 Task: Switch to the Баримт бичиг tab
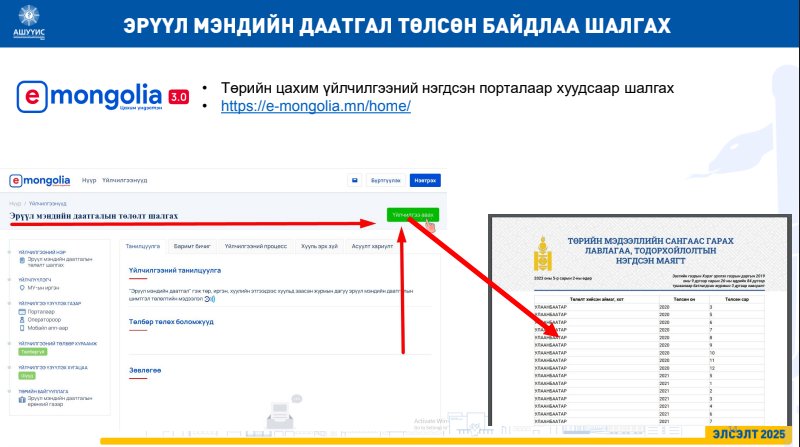(190, 244)
